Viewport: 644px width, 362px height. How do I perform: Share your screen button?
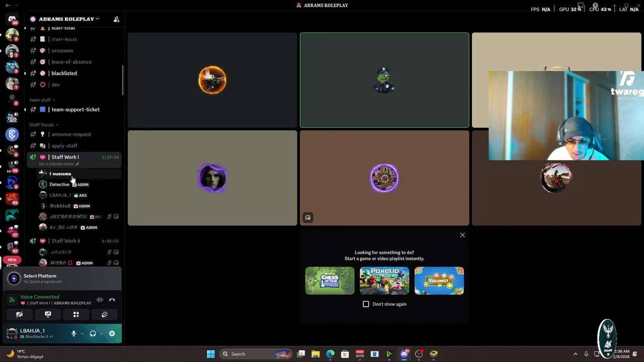click(48, 314)
